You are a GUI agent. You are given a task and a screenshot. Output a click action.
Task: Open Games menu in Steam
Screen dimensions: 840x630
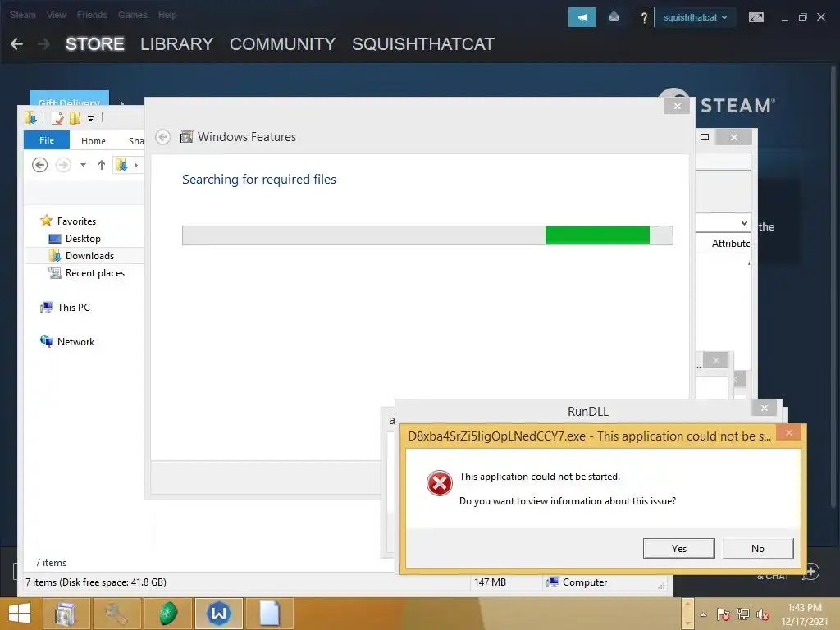[x=132, y=15]
